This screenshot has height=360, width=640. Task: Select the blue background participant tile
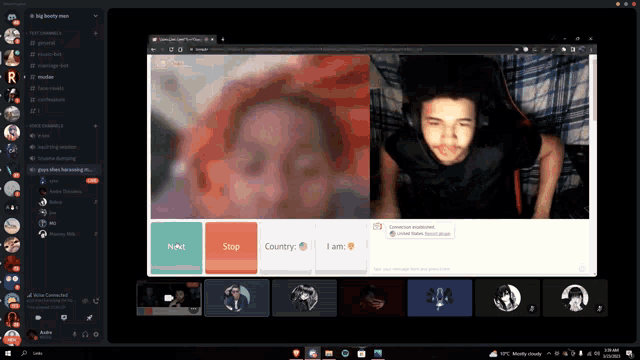tap(440, 298)
